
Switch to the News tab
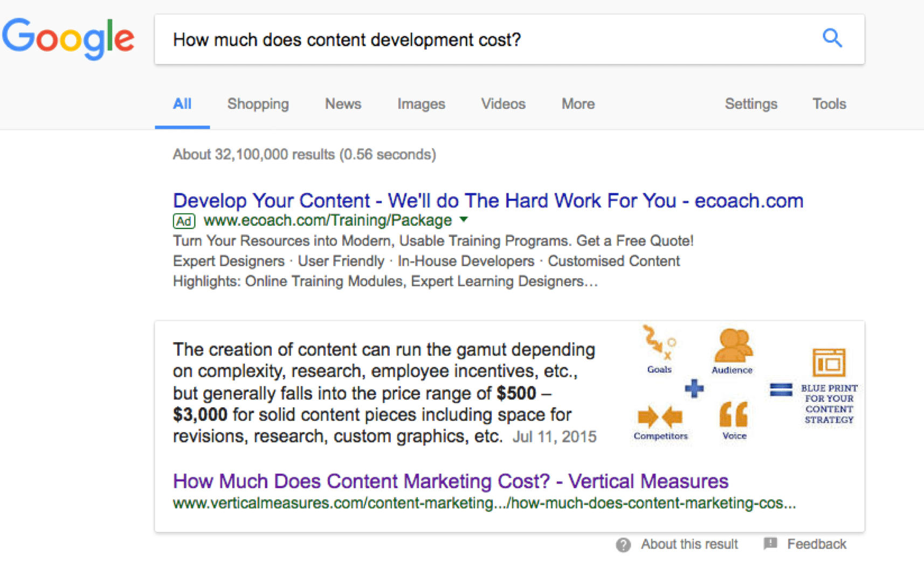coord(343,104)
